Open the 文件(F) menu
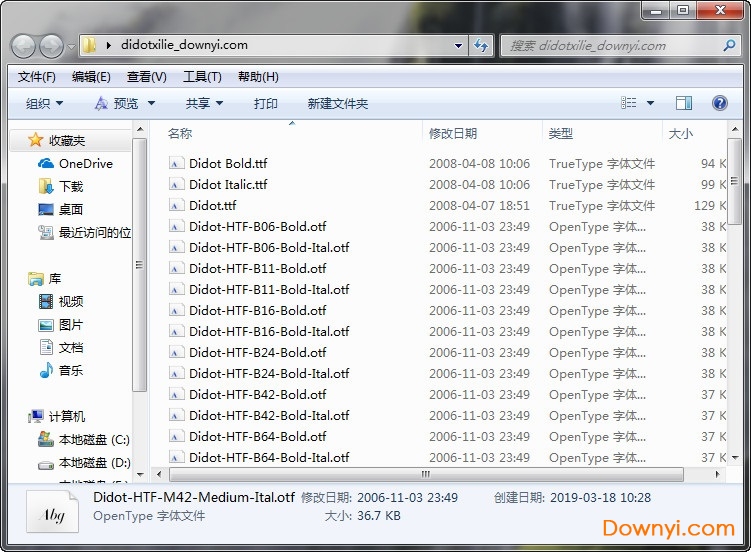This screenshot has height=552, width=751. point(37,77)
